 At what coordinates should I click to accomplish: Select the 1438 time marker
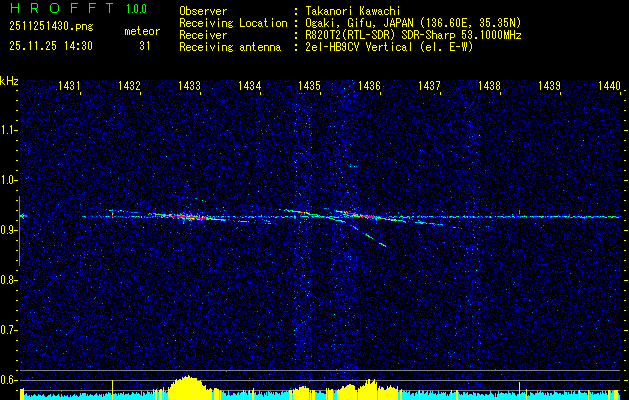489,87
